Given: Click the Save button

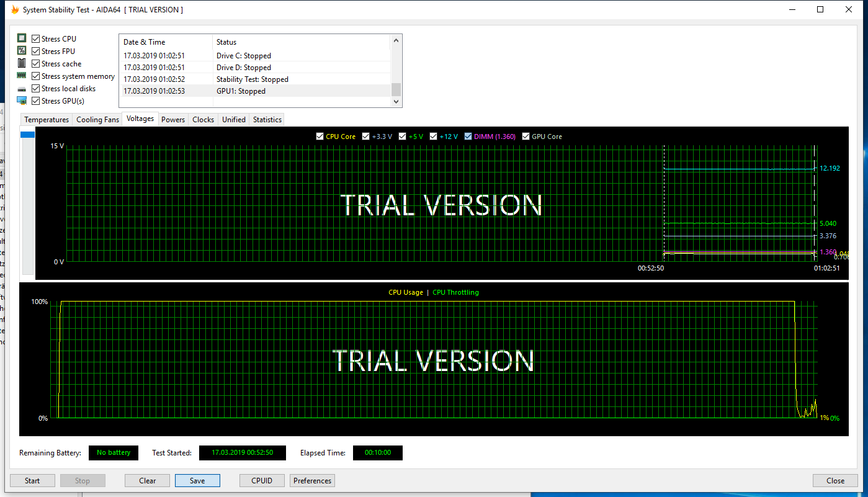Looking at the screenshot, I should (197, 480).
